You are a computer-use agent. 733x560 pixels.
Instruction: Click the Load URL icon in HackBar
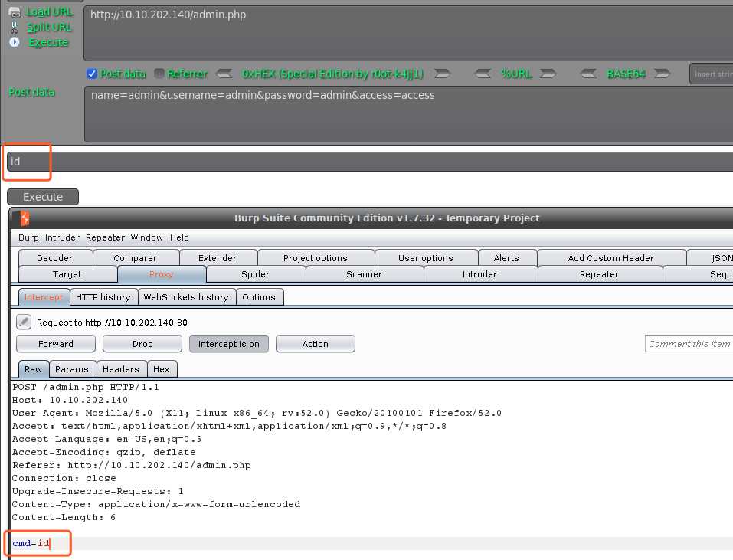pos(15,12)
